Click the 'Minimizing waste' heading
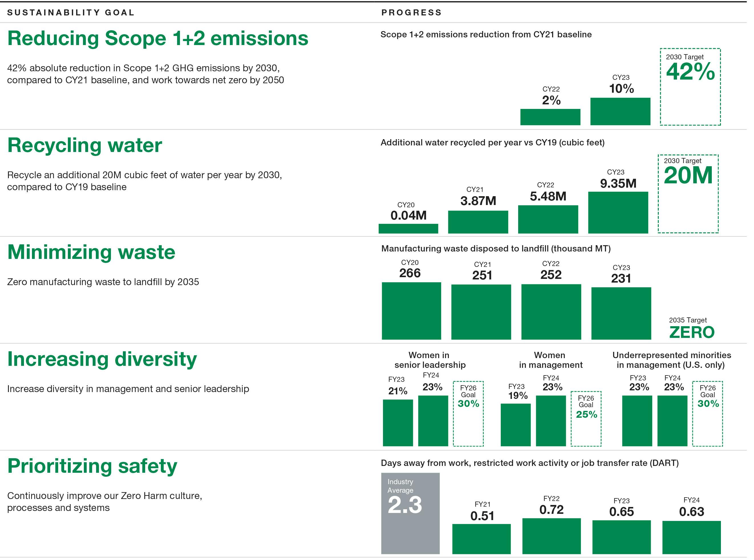The height and width of the screenshot is (560, 754). (x=91, y=253)
